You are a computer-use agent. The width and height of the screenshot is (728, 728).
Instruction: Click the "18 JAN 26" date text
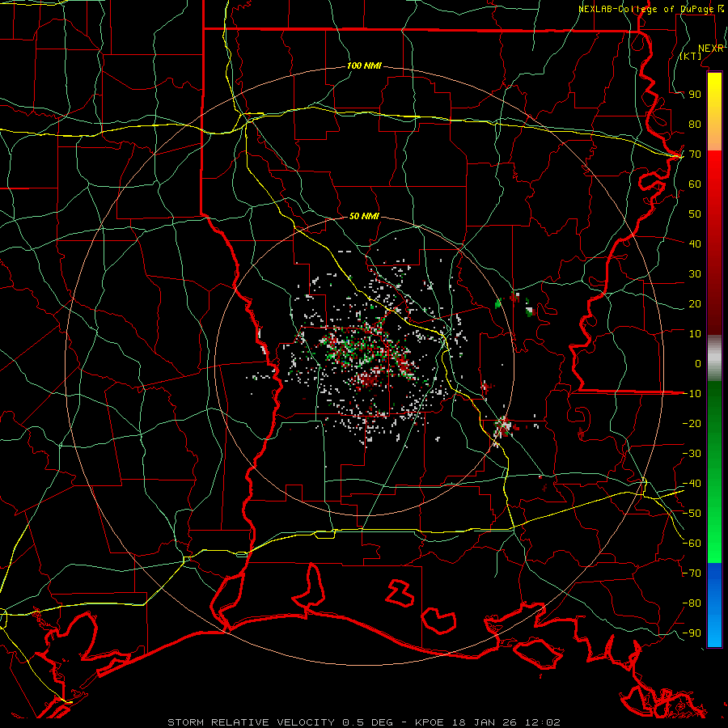click(484, 722)
